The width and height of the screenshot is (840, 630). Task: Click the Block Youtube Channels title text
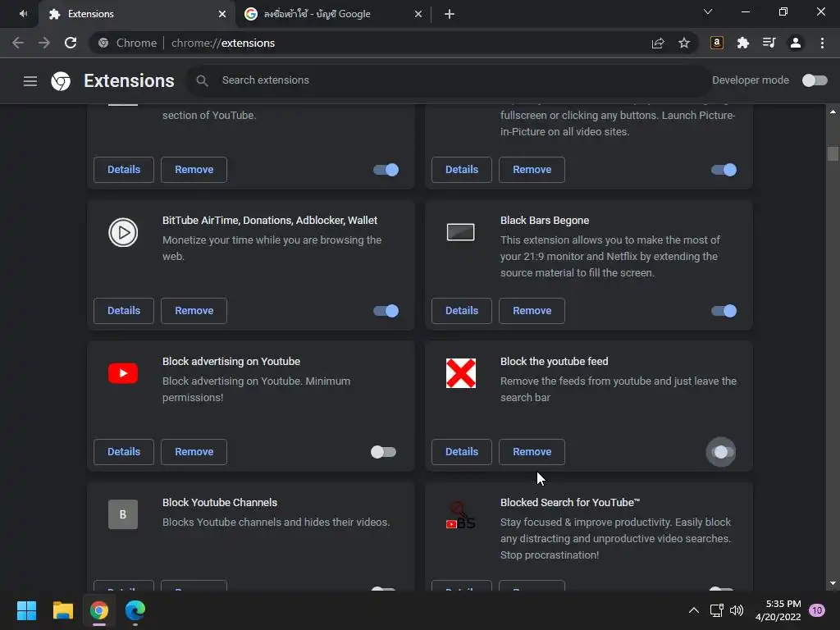(220, 503)
